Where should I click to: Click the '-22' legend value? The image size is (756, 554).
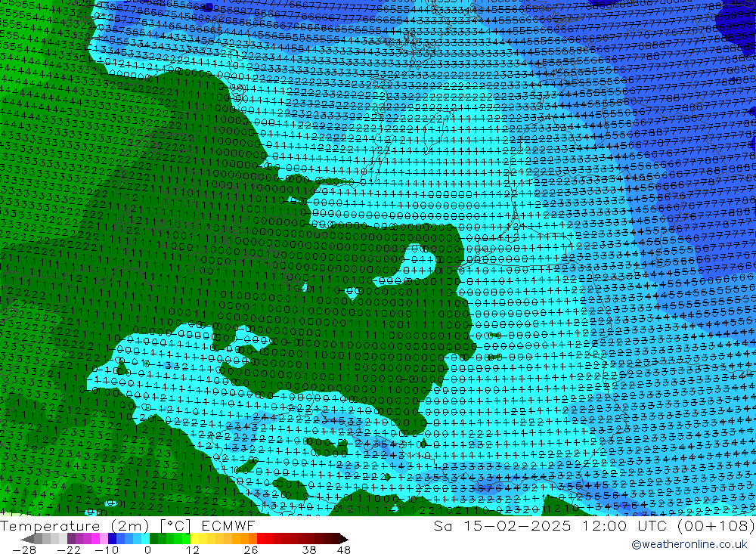[69, 550]
